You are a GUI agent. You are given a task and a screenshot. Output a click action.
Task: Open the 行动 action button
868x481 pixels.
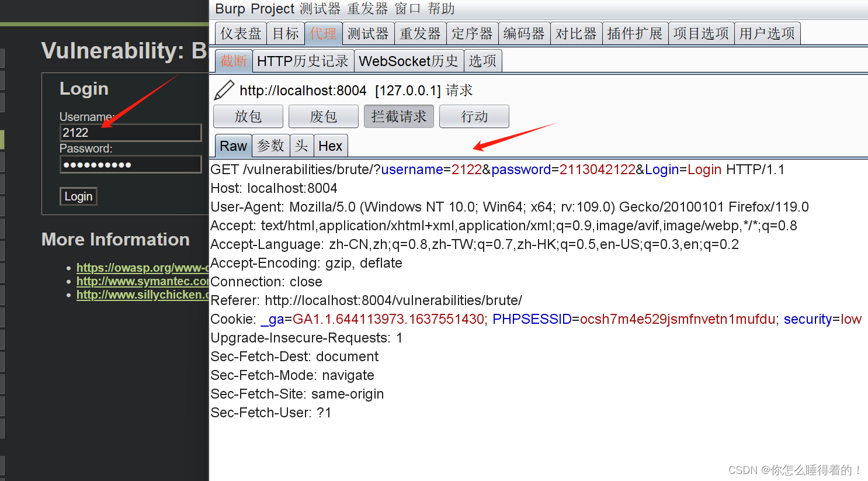point(474,116)
